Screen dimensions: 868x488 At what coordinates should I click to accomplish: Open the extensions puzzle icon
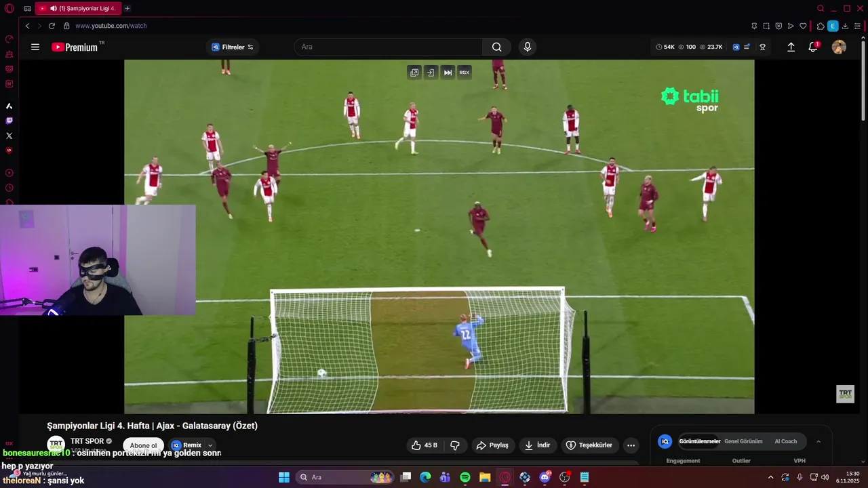pyautogui.click(x=821, y=26)
